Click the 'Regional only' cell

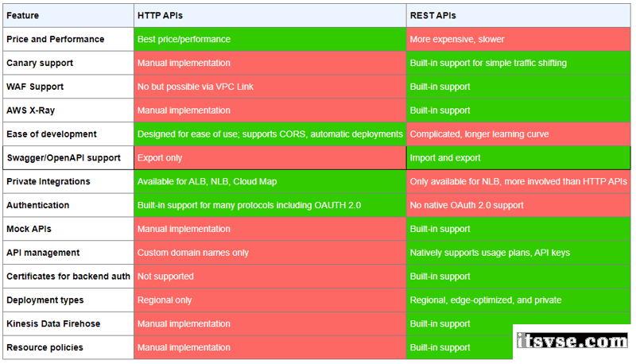(270, 300)
